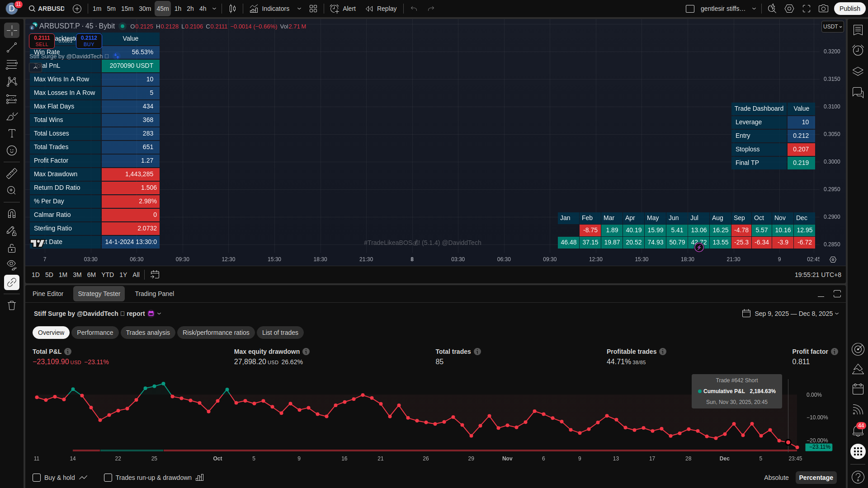Select the magnet mode icon
The width and height of the screenshot is (868, 488).
[x=12, y=214]
